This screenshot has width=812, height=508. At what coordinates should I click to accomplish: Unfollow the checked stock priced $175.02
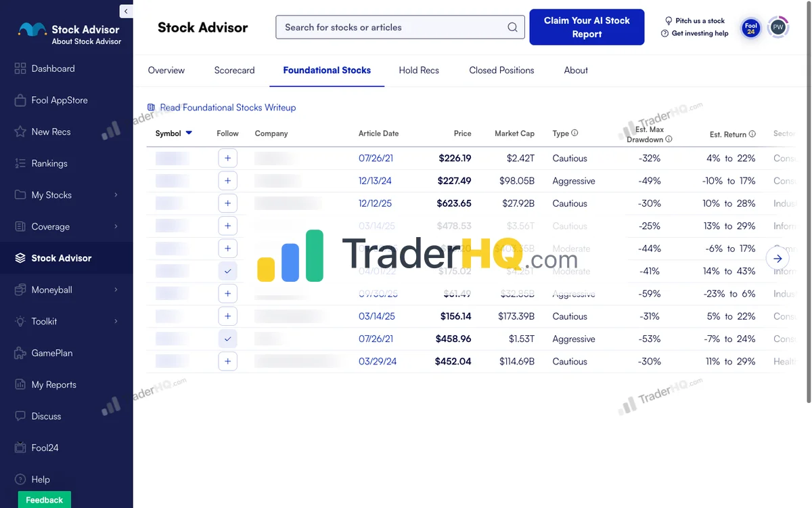pos(227,271)
